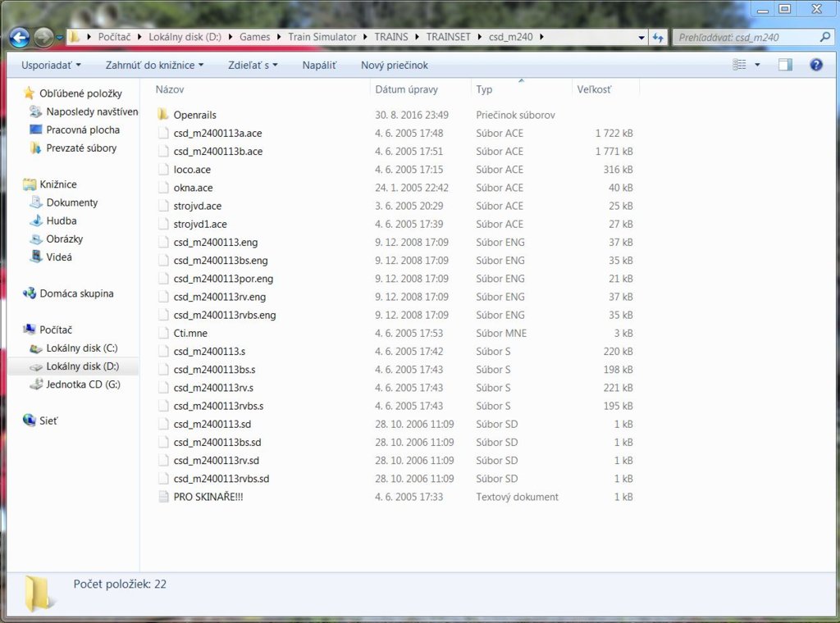Select the PRO SKINAŘE!!! text document

(x=208, y=497)
